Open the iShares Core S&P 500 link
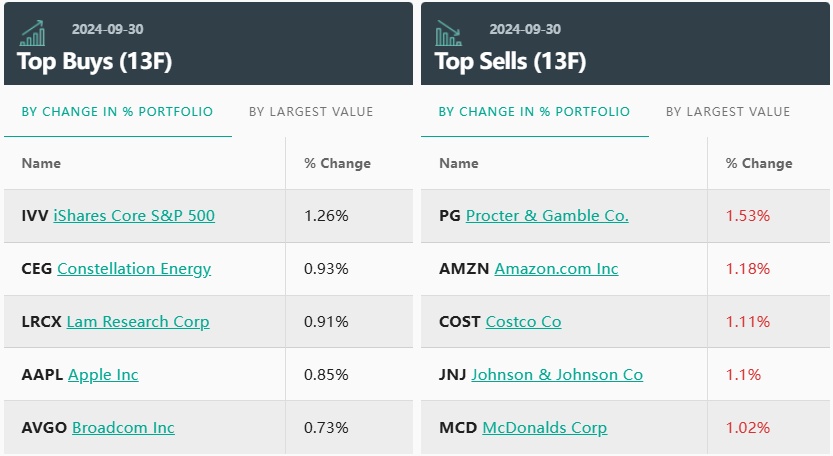The image size is (833, 456). [134, 216]
